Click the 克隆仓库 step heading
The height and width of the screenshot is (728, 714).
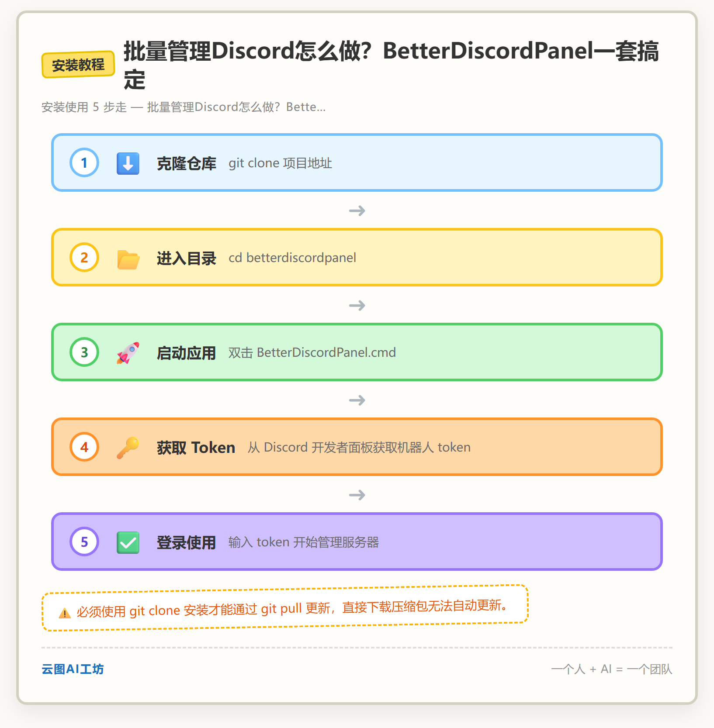tap(187, 163)
